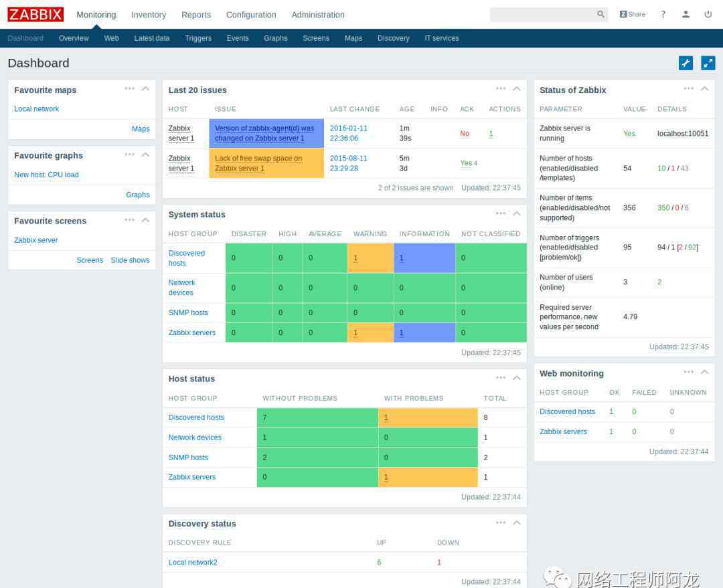723x588 pixels.
Task: Click the 'Yes 4' acknowledged link
Action: [x=469, y=163]
